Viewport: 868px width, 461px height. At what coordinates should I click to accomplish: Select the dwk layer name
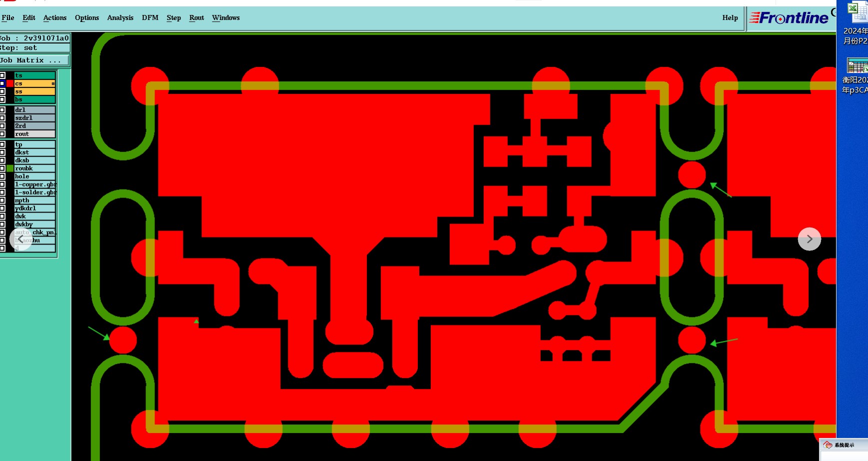pos(35,216)
